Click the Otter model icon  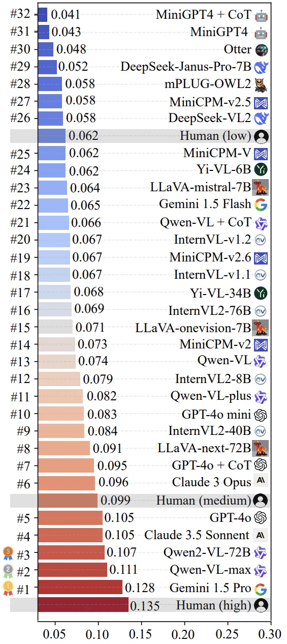tap(261, 49)
